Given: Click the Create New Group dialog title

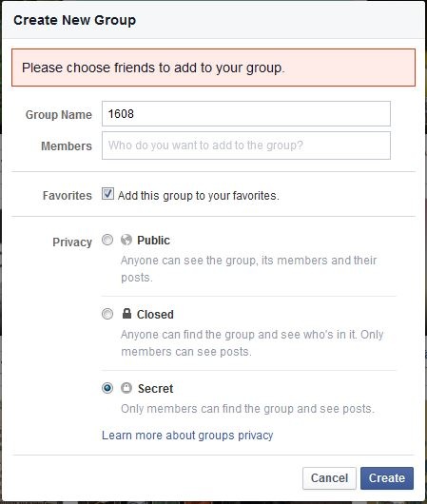Looking at the screenshot, I should (74, 20).
